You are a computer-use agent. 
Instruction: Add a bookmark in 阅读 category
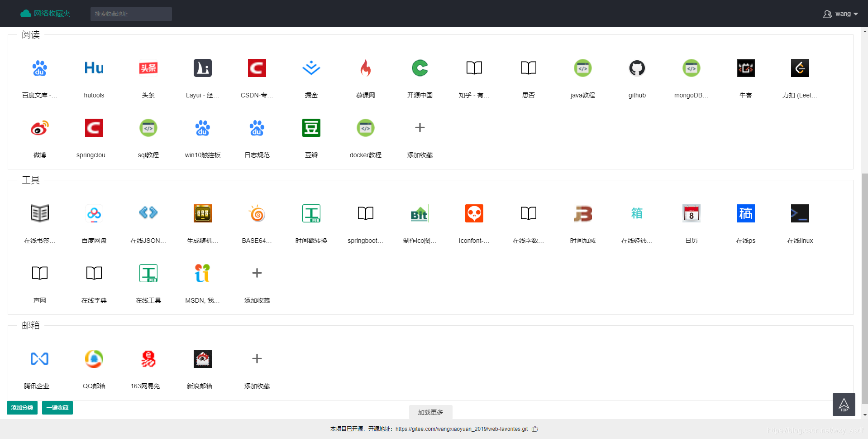[x=420, y=128]
